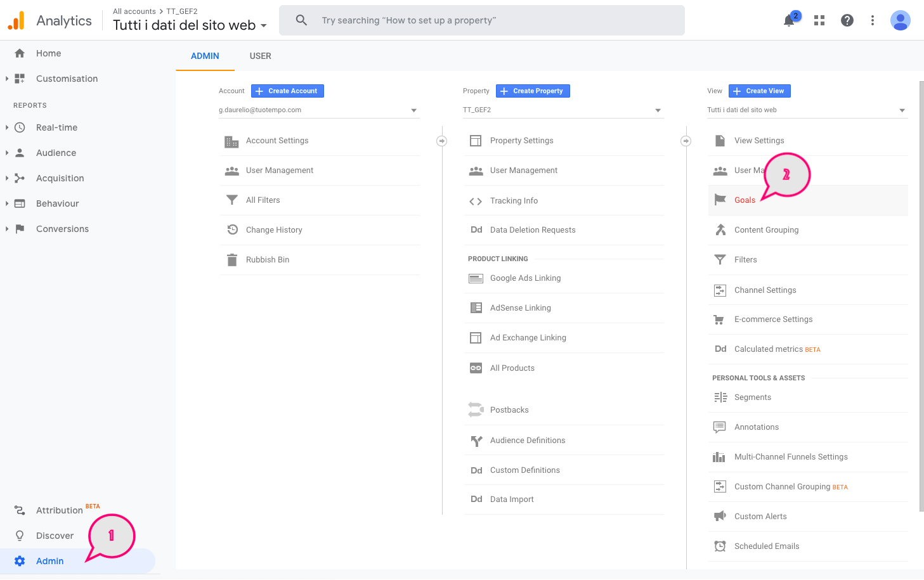Click the Scheduled Emails clock icon
This screenshot has height=580, width=924.
(x=720, y=546)
